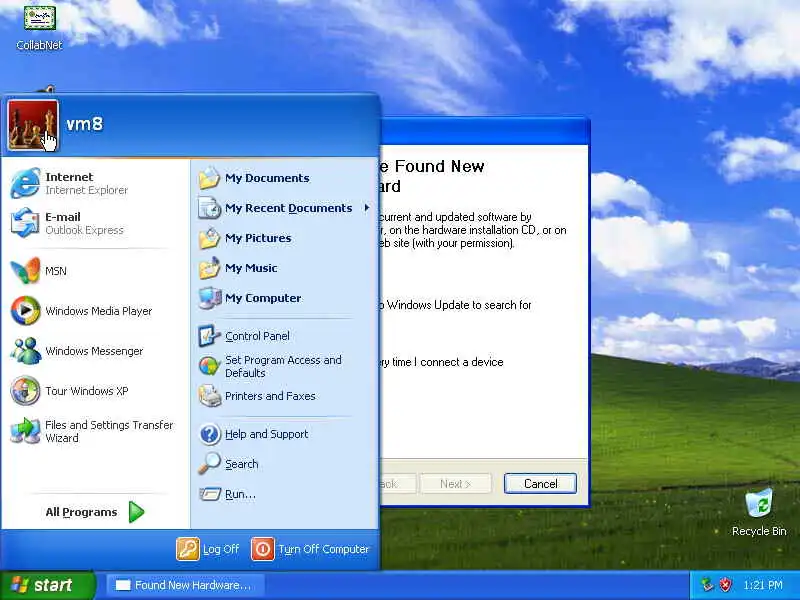Screen dimensions: 800x600
Task: Open My Documents folder icon
Action: pyautogui.click(x=209, y=178)
